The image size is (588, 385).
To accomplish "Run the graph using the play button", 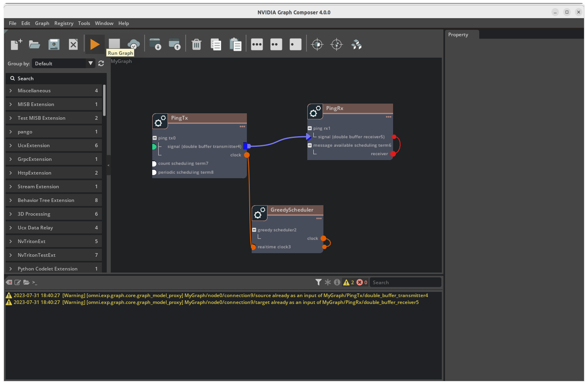I will click(x=95, y=44).
